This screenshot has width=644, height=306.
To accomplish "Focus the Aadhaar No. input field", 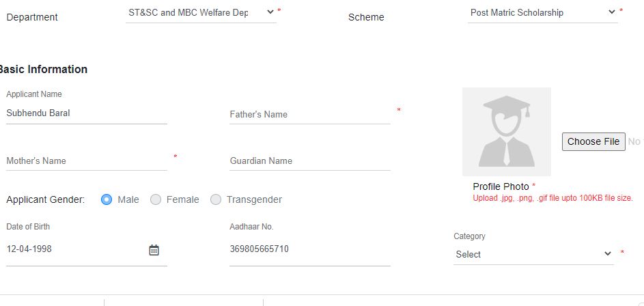I will click(309, 249).
